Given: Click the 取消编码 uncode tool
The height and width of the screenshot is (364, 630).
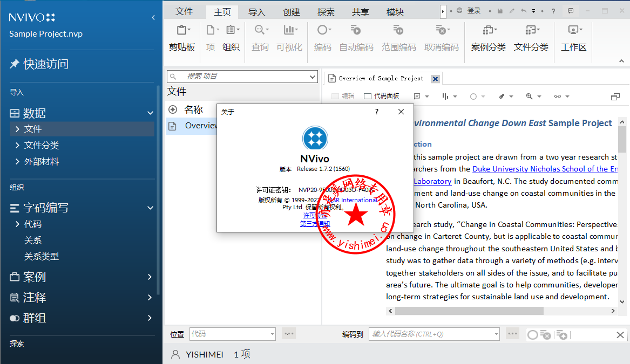Looking at the screenshot, I should tap(442, 39).
